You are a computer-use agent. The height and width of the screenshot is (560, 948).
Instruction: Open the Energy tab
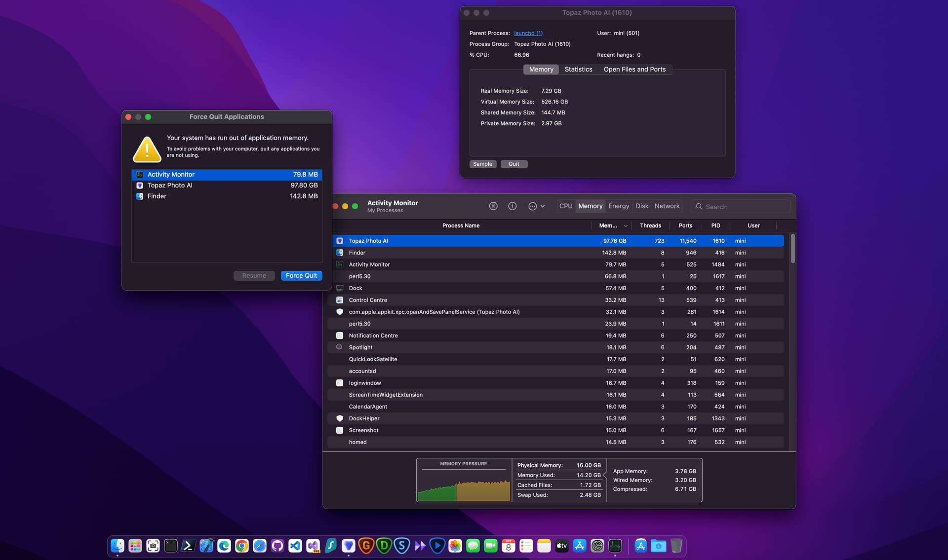[619, 206]
